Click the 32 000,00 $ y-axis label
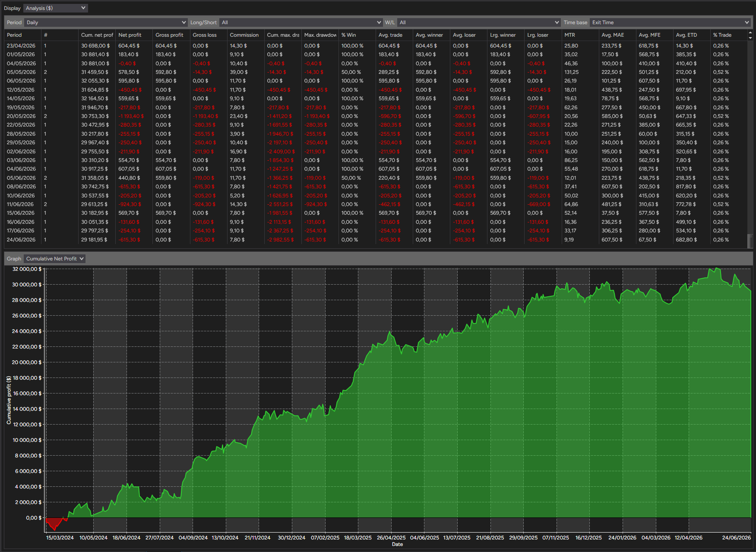This screenshot has height=552, width=756. point(27,269)
